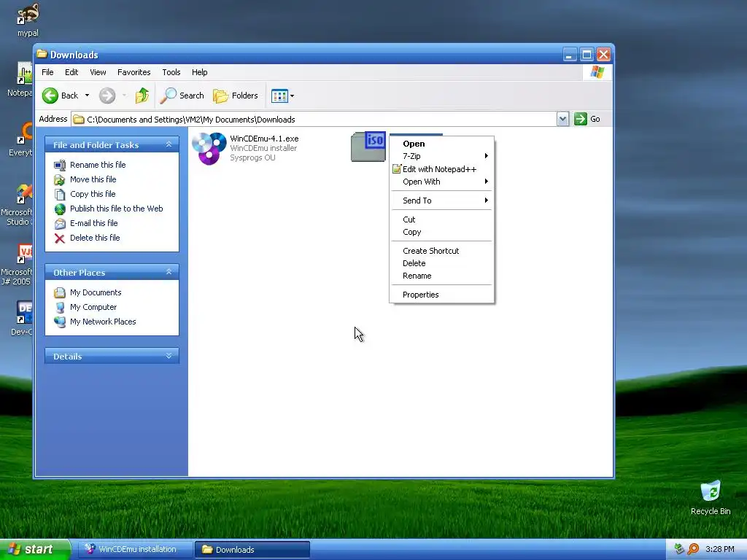
Task: Expand the Details panel
Action: click(x=169, y=356)
